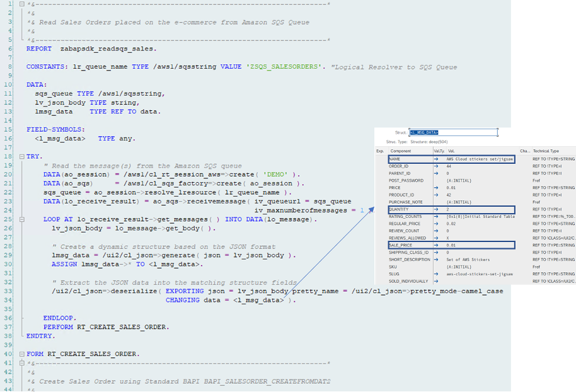Click the arrow icon in the REGULAR_PRICE row
576x392 pixels.
(x=436, y=224)
